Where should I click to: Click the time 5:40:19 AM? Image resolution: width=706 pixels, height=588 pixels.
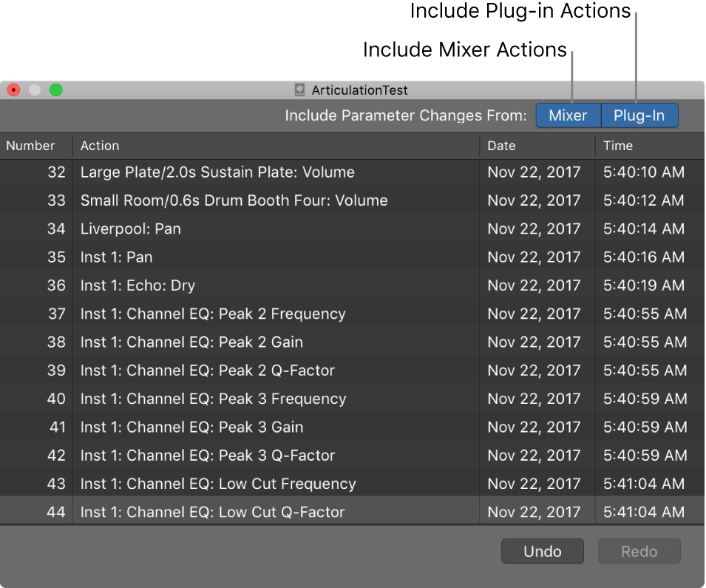(x=644, y=285)
